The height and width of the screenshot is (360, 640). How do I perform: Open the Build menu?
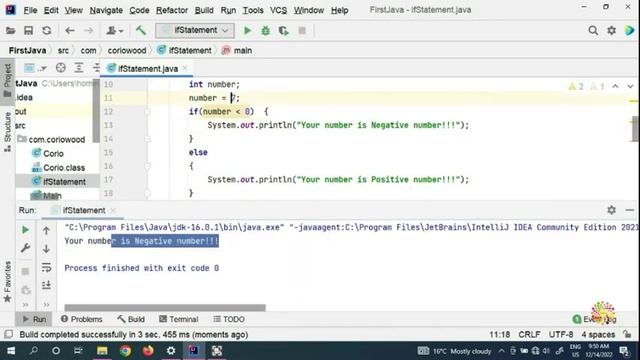click(204, 10)
